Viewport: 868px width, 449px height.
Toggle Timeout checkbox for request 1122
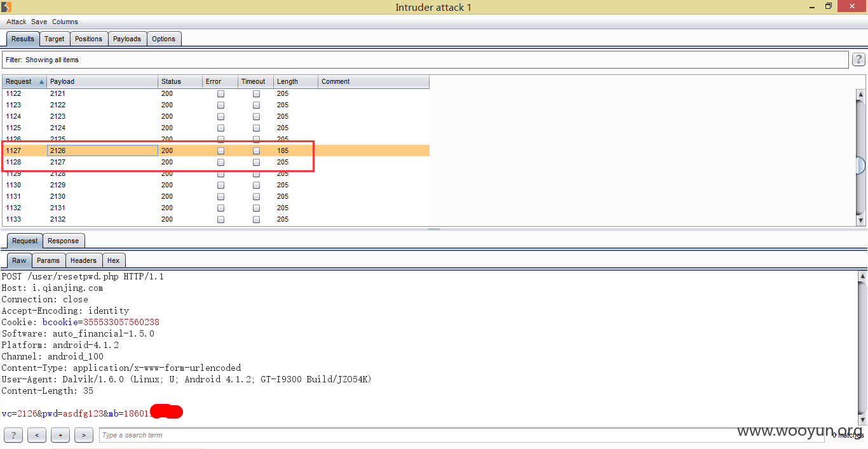pos(257,93)
